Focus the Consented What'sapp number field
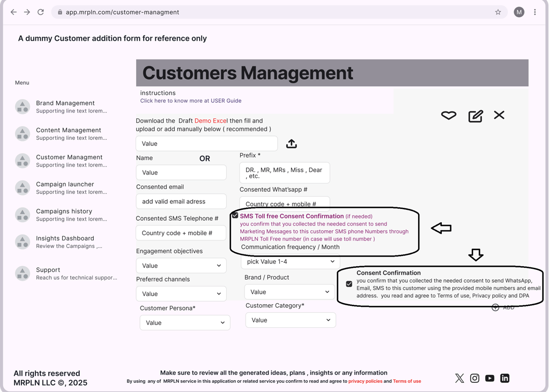The height and width of the screenshot is (392, 549). coord(285,203)
